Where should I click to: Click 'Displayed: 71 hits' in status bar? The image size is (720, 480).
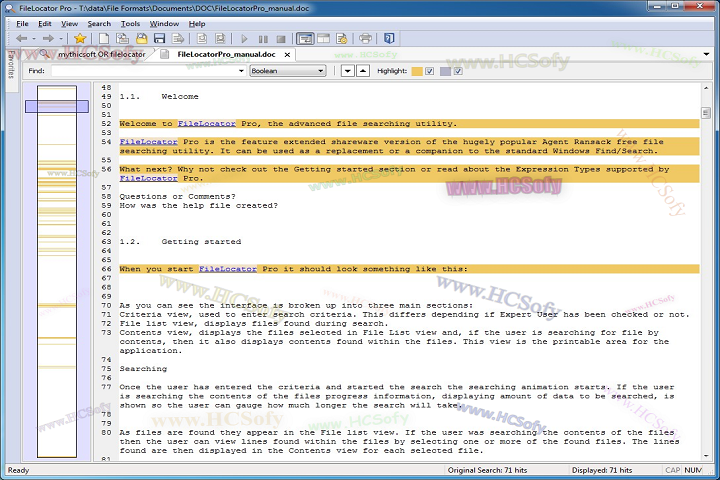(x=602, y=470)
